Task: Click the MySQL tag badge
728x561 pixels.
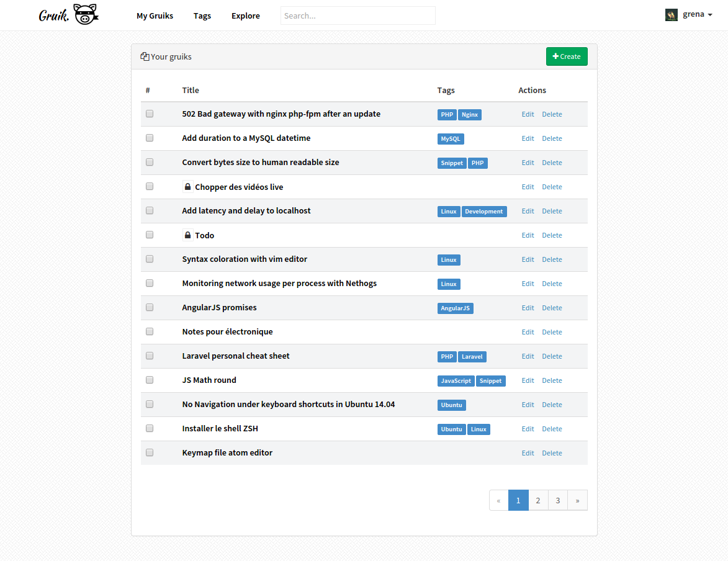Action: (x=451, y=139)
